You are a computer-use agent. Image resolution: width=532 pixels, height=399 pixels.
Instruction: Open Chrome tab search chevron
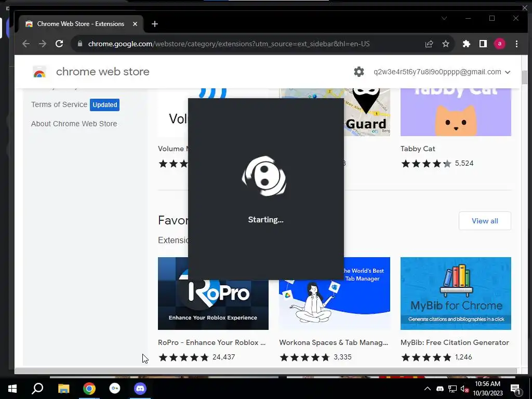coord(444,18)
